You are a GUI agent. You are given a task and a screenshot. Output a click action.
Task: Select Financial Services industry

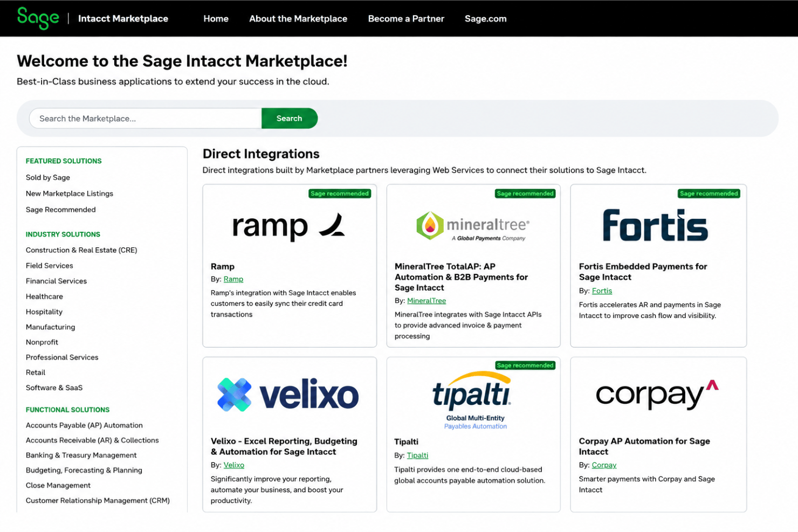(56, 281)
